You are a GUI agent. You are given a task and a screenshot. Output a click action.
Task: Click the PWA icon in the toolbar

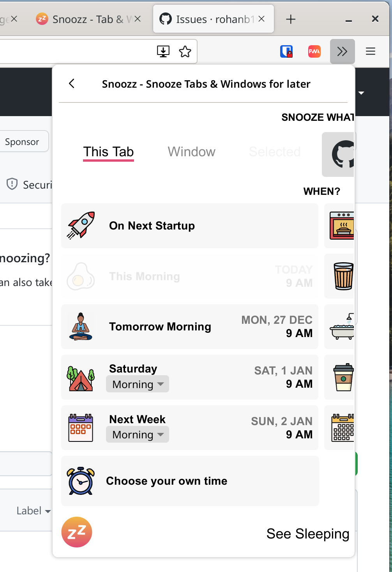point(314,51)
